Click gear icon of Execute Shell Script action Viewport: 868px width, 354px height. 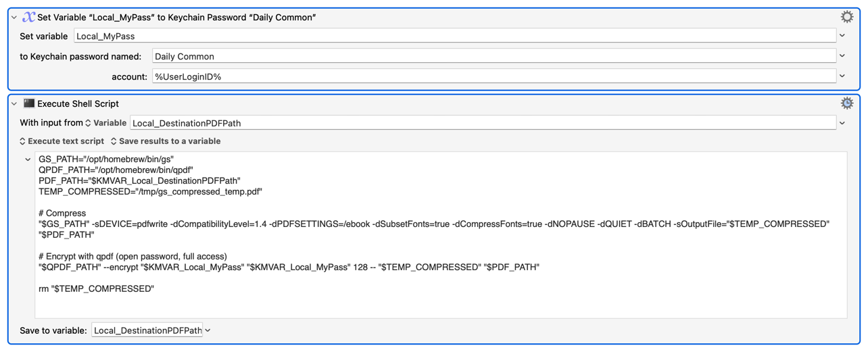pos(846,103)
